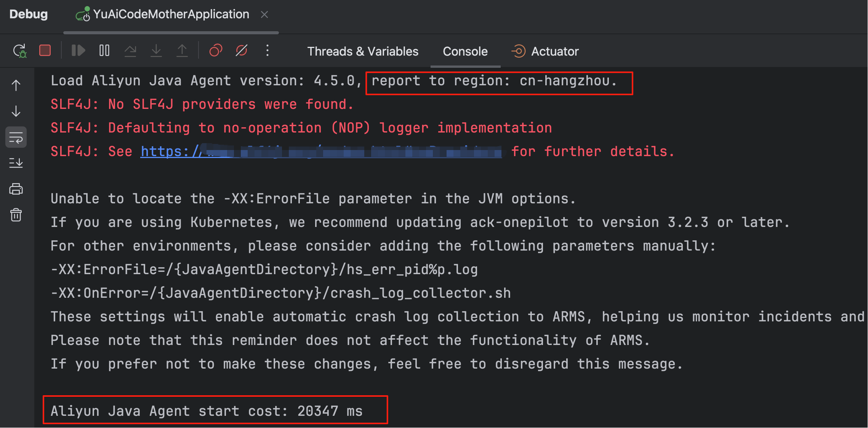Image resolution: width=868 pixels, height=428 pixels.
Task: Toggle Soft-Wrap in console
Action: pos(16,137)
